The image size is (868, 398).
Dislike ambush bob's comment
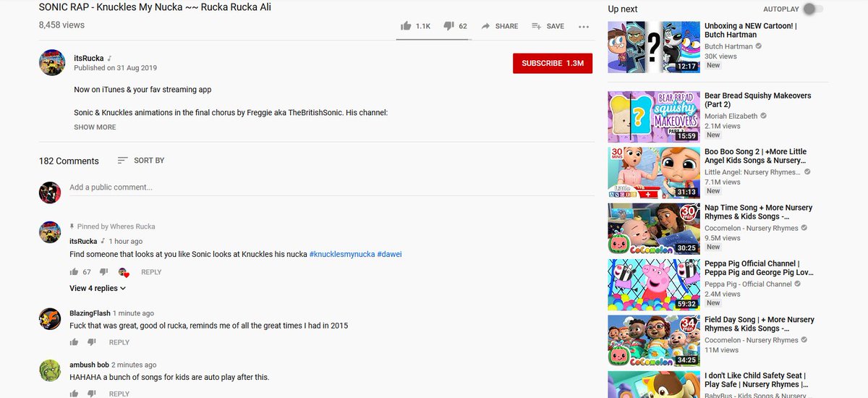[x=92, y=394]
